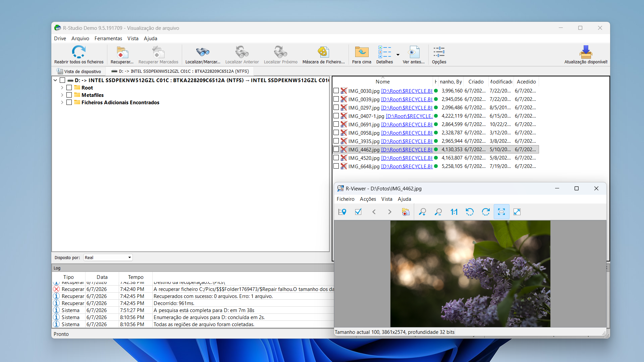Viewport: 644px width, 362px height.
Task: Open the Arquivo menu
Action: click(80, 38)
